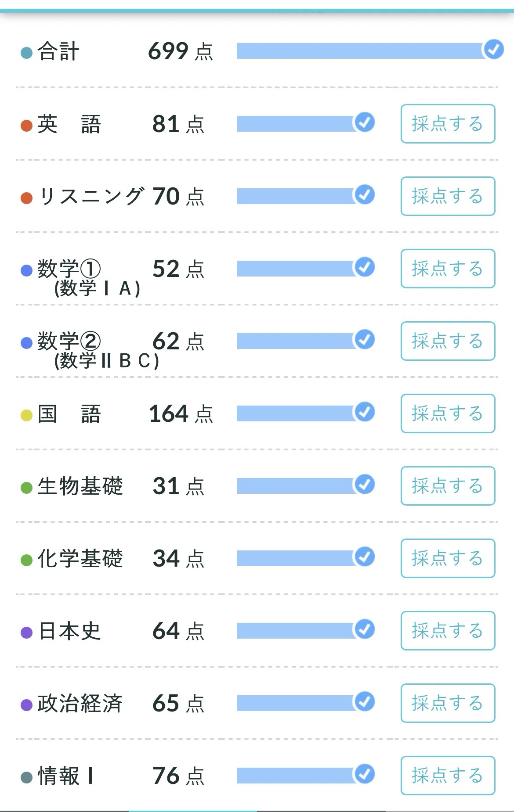Click the checkmark on the 日本史 score bar

tap(365, 629)
